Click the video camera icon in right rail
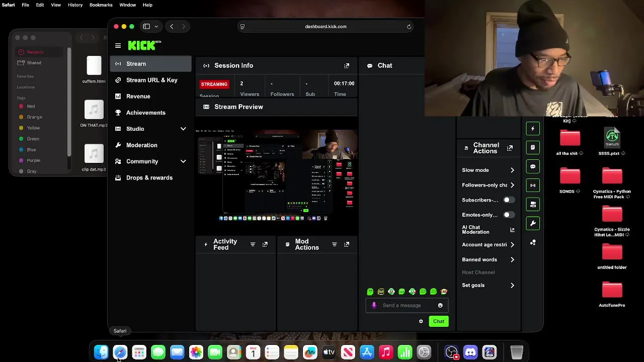Image resolution: width=644 pixels, height=362 pixels. [x=533, y=204]
